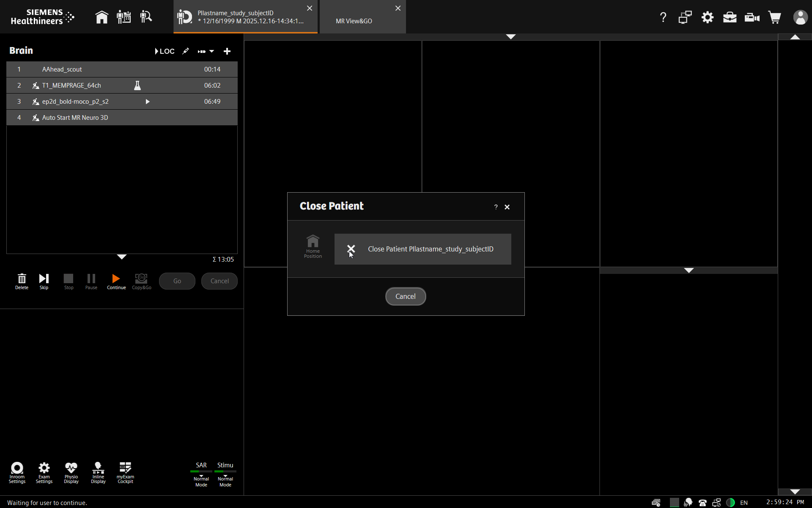This screenshot has height=508, width=812.
Task: Open the camera recording icon
Action: coord(752,17)
